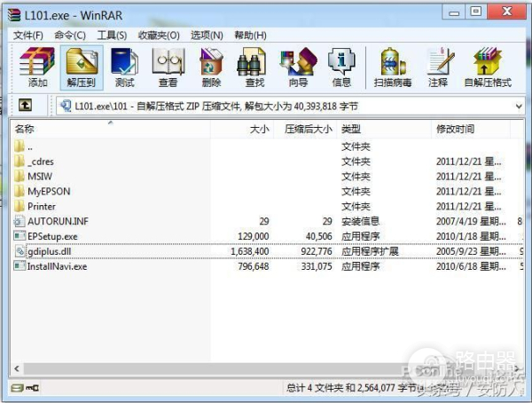The image size is (532, 403).
Task: Click the 2010/1/18 modified date
Action: [x=471, y=236]
